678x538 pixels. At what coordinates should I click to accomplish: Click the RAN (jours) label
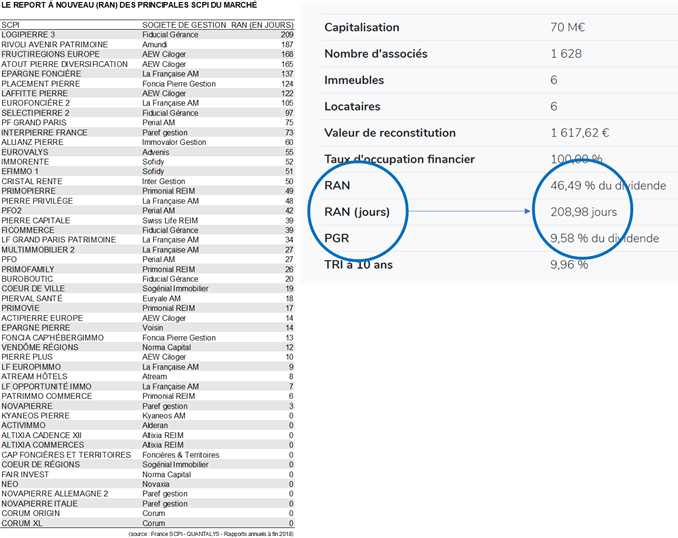click(x=357, y=212)
